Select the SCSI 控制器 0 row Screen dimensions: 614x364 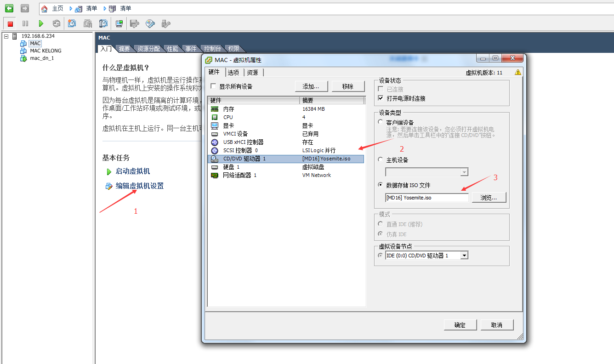pos(286,150)
